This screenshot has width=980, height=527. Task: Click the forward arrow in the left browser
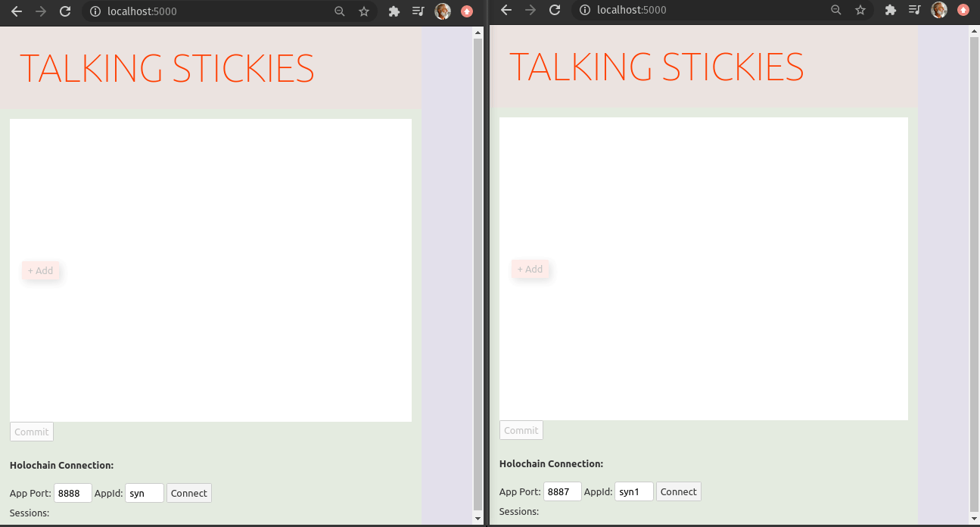tap(41, 11)
